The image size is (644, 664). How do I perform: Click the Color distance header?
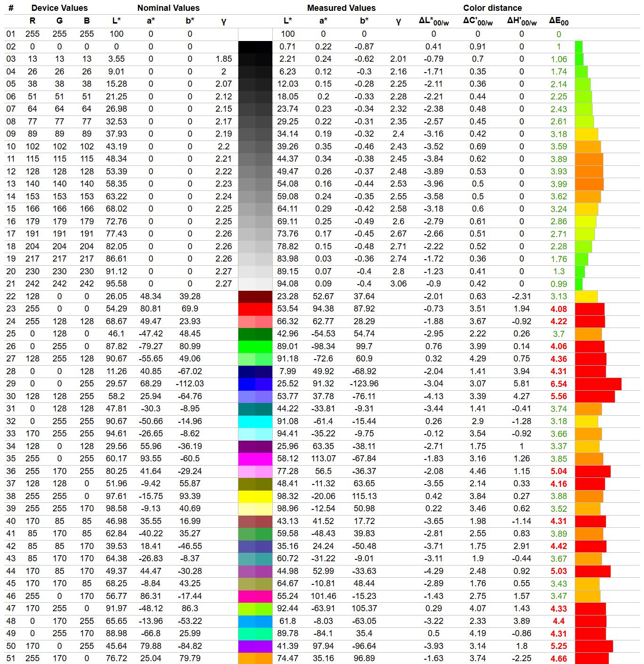point(492,8)
